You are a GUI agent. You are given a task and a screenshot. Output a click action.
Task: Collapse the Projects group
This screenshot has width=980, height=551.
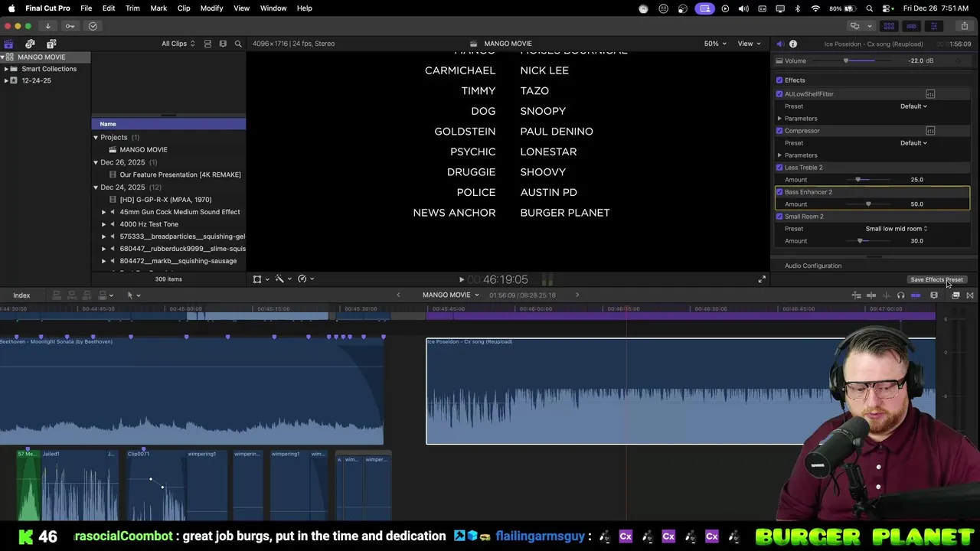96,138
